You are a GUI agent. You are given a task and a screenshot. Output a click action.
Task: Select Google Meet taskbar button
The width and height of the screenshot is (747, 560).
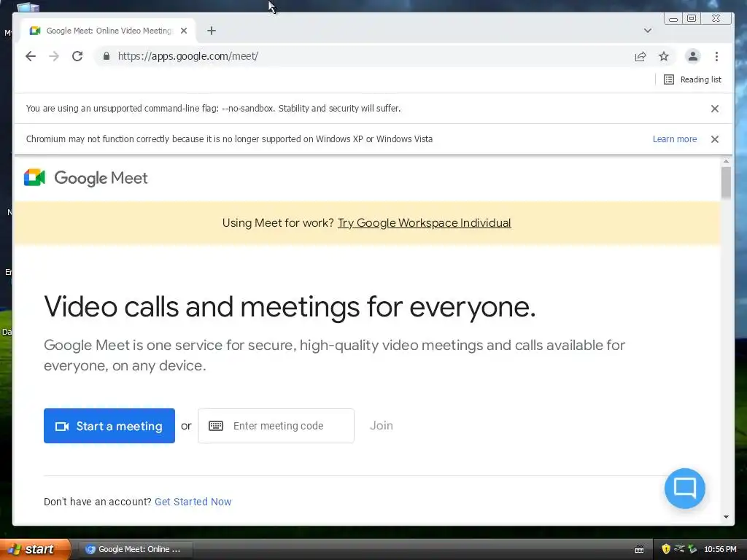click(x=134, y=549)
